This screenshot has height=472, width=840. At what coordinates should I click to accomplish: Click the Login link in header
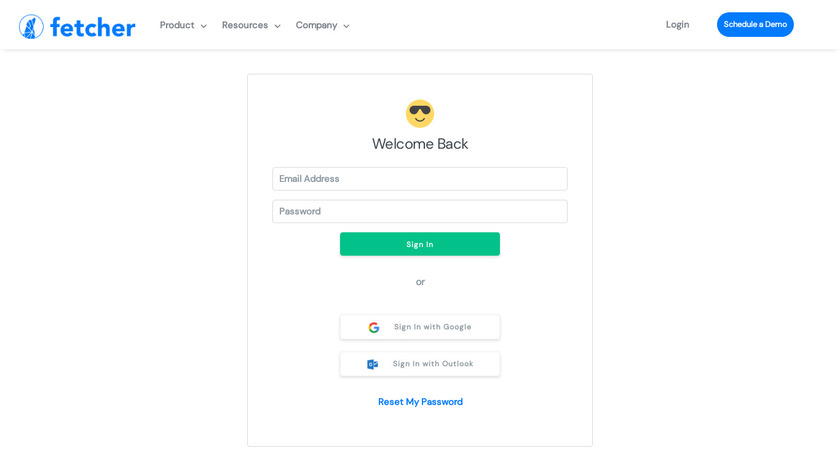(x=677, y=25)
